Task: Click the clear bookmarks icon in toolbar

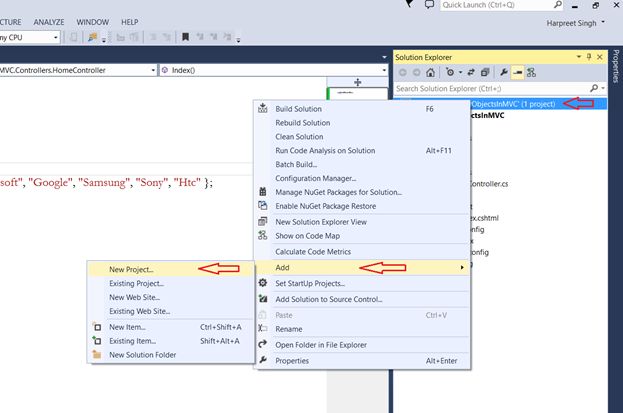Action: point(227,37)
